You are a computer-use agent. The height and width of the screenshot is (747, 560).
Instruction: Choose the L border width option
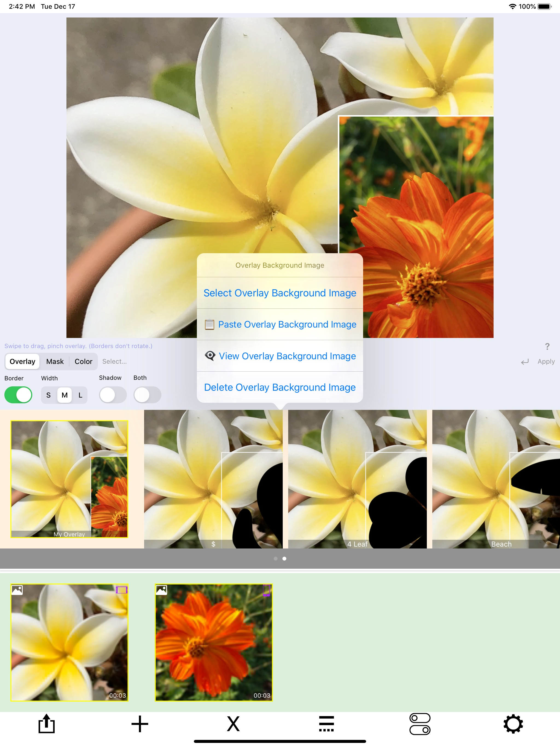point(80,395)
